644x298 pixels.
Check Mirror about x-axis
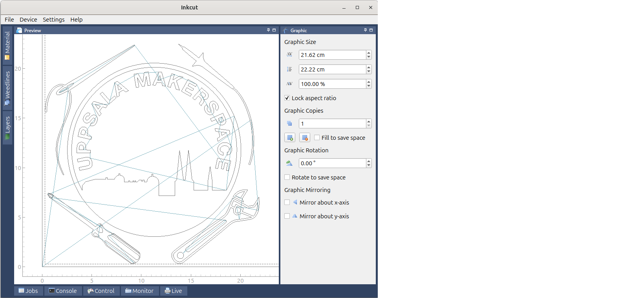[x=287, y=202]
